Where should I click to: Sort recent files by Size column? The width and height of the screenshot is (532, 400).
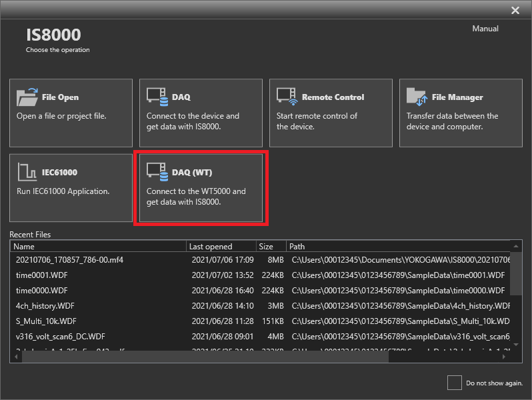pos(271,247)
